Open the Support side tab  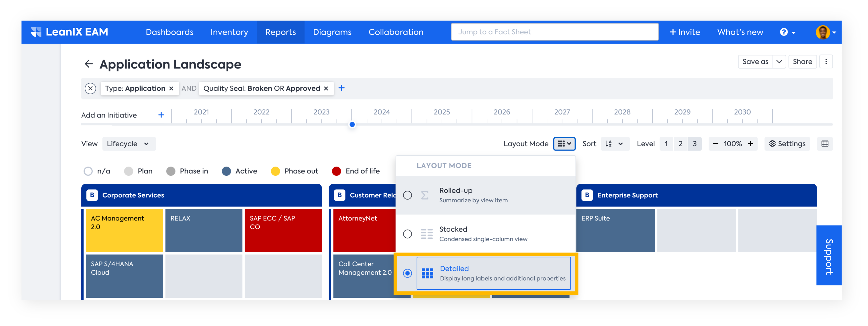click(829, 255)
